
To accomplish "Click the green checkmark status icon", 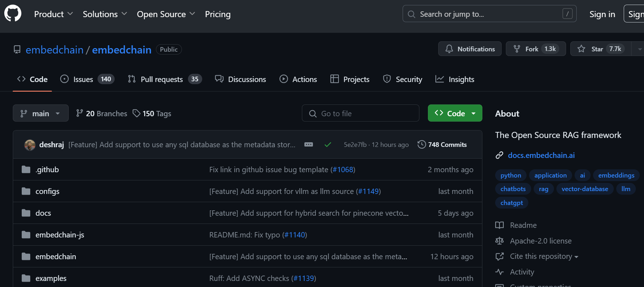I will pyautogui.click(x=328, y=145).
